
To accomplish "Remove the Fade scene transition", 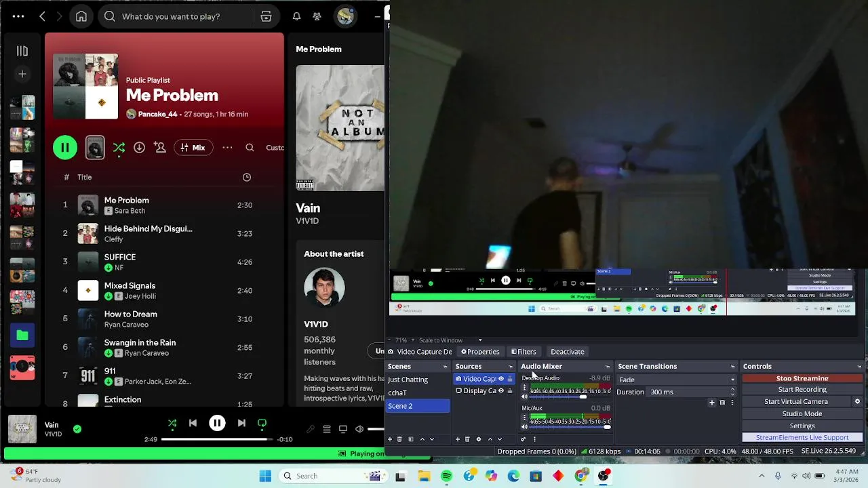I will [722, 403].
